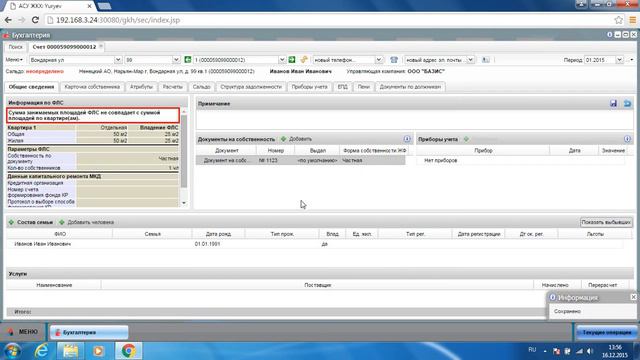Viewport: 640px width, 360px height.
Task: Save the note with the floppy disk icon
Action: coord(613,103)
